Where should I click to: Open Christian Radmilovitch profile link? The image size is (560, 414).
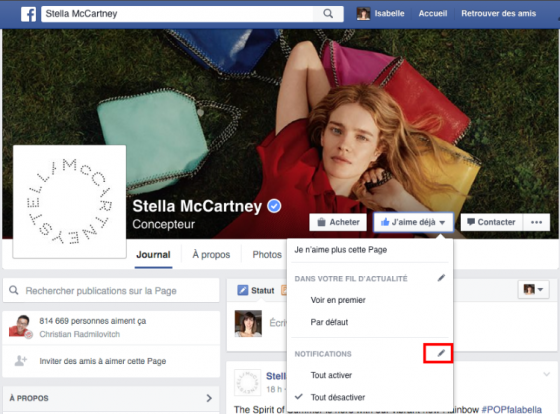(79, 334)
